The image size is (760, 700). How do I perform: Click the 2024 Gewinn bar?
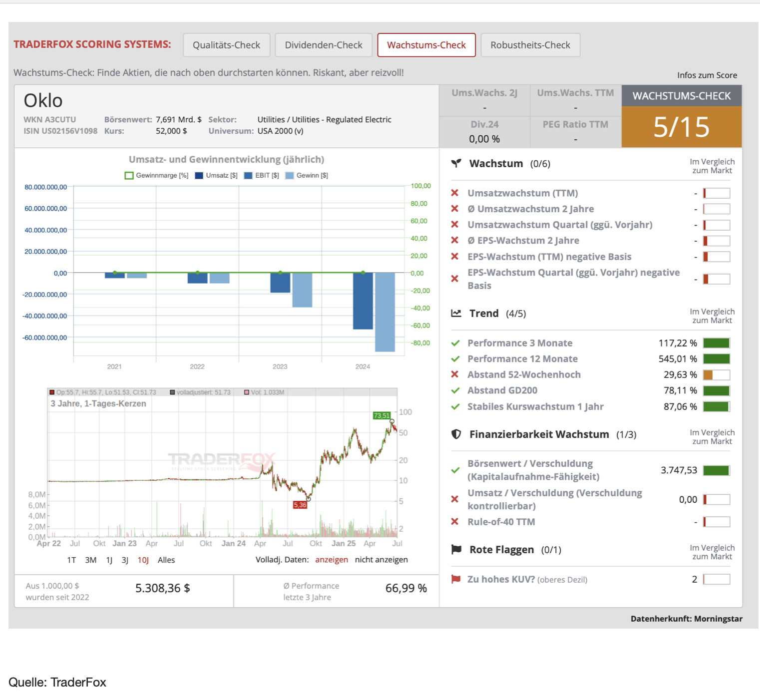pos(385,312)
